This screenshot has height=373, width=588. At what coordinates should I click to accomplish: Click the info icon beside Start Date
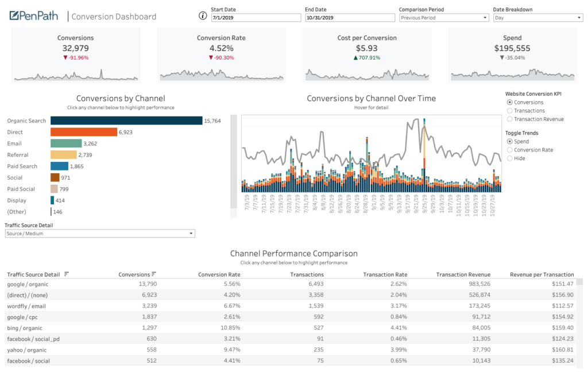click(x=203, y=16)
